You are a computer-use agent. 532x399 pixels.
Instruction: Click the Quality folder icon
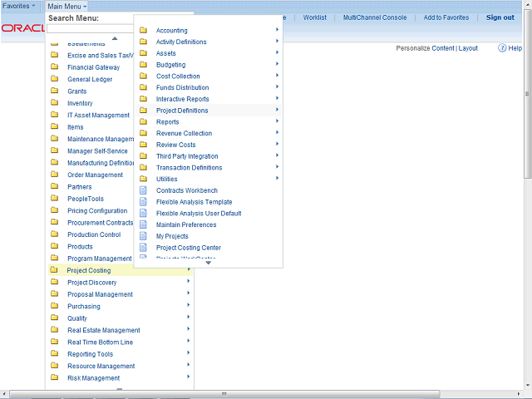(54, 318)
